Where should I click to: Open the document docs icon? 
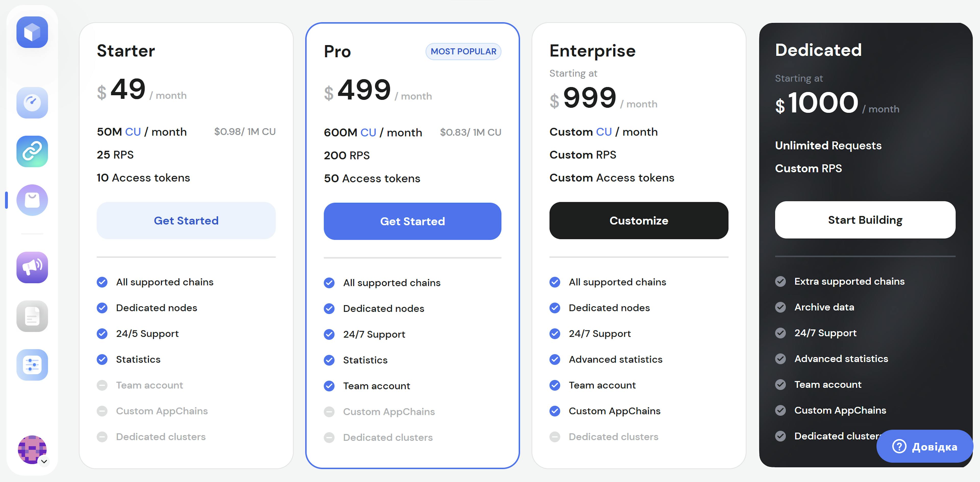(32, 316)
